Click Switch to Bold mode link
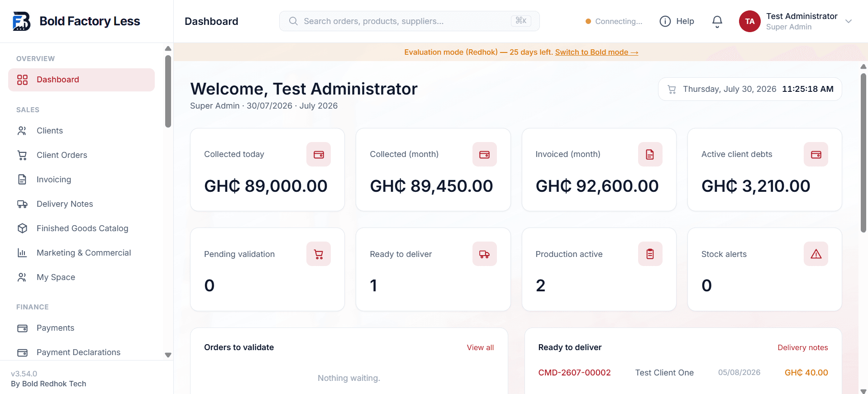This screenshot has height=394, width=868. point(596,52)
